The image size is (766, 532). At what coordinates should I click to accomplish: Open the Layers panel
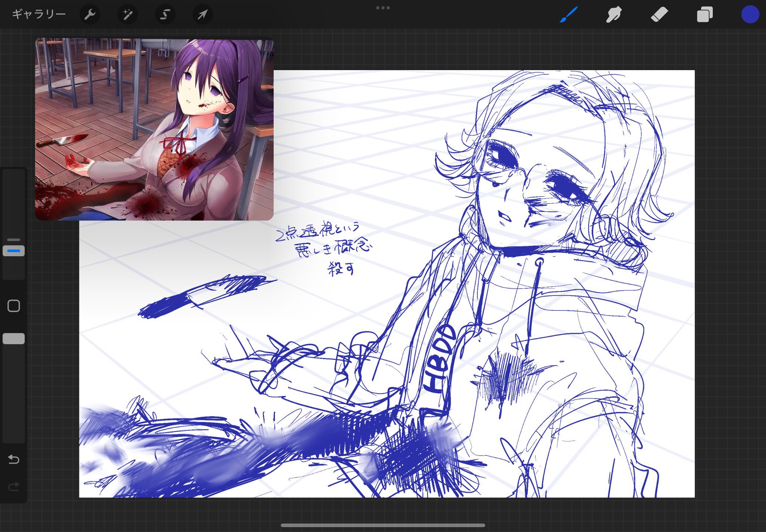click(x=705, y=15)
